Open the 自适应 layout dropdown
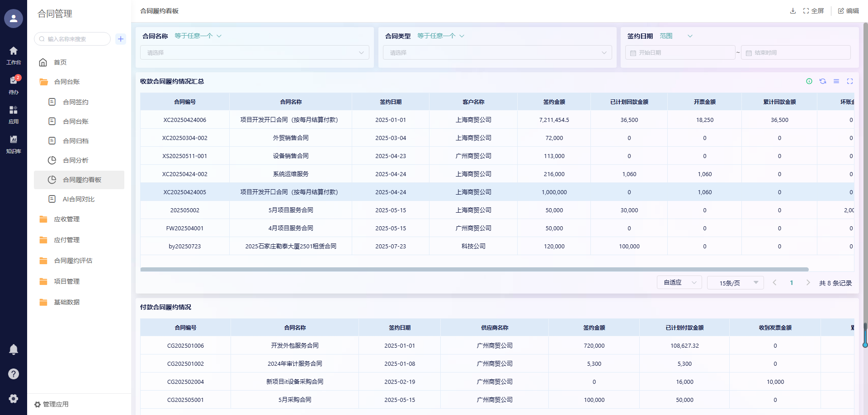 tap(679, 283)
